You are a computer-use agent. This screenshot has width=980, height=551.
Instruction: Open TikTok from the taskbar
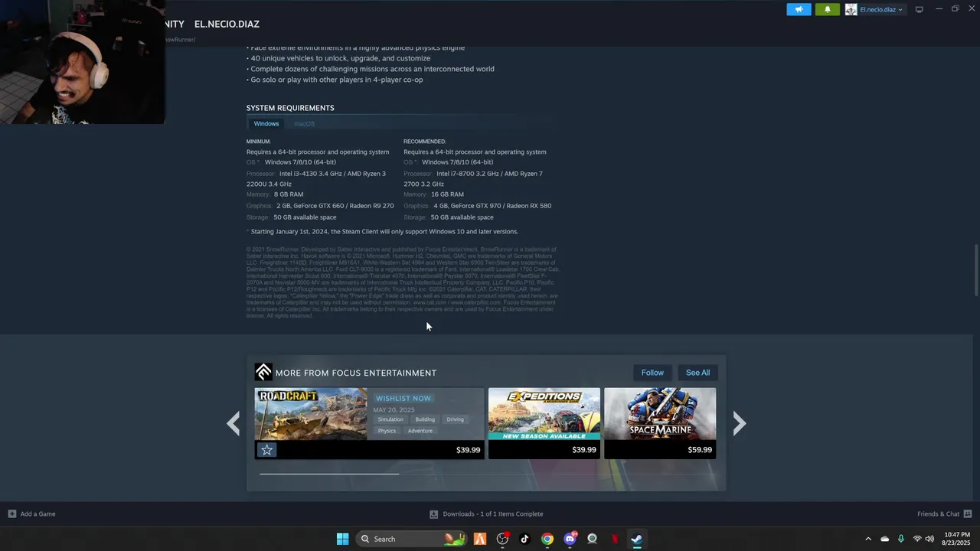click(524, 539)
